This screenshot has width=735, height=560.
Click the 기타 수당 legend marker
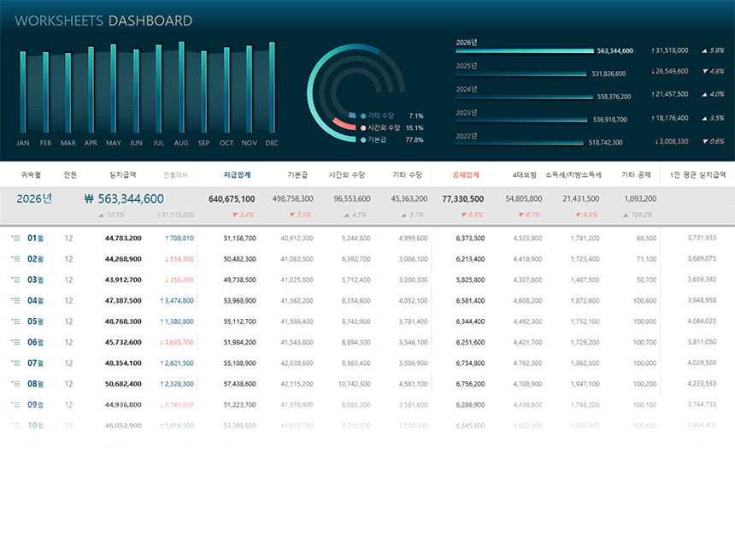[363, 115]
